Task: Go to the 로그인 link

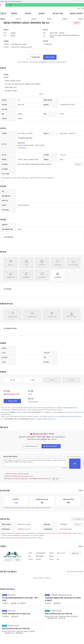Action: [x=78, y=8]
